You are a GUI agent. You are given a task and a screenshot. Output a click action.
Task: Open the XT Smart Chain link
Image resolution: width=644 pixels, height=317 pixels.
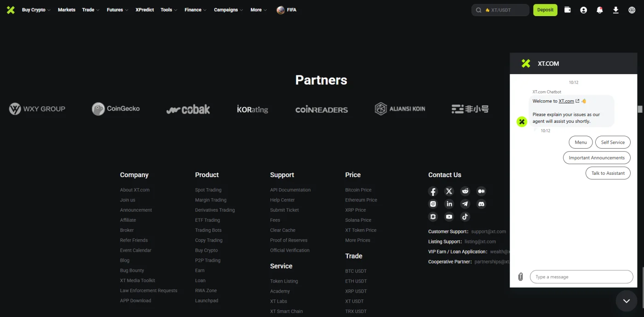(x=287, y=311)
